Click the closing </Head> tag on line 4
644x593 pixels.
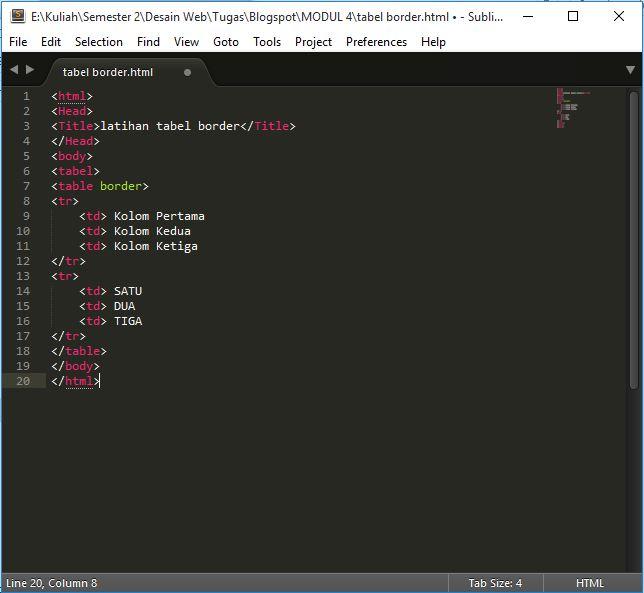point(76,141)
